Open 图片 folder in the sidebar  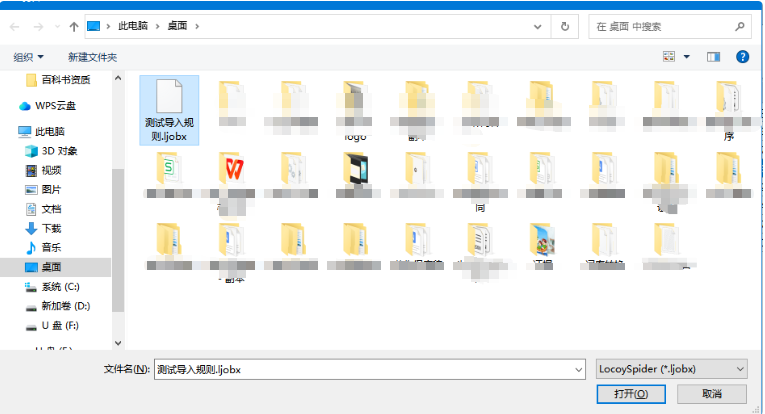(x=43, y=190)
